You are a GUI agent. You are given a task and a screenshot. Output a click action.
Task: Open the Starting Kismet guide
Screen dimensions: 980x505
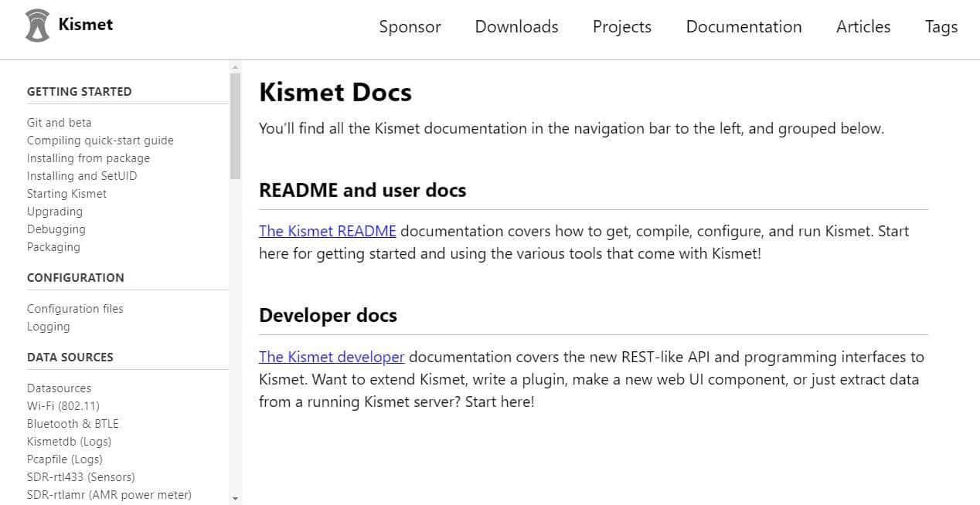(x=66, y=193)
